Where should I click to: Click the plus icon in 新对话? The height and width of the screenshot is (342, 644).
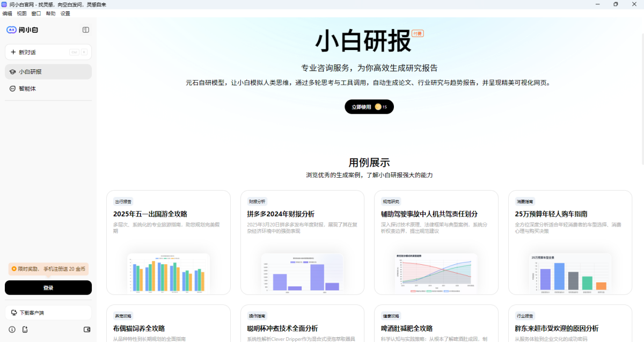click(x=12, y=52)
